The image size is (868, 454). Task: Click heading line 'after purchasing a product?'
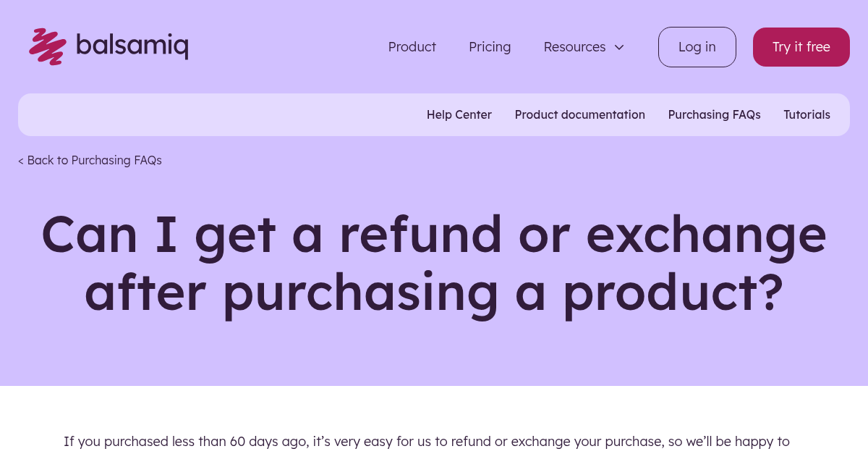[434, 292]
